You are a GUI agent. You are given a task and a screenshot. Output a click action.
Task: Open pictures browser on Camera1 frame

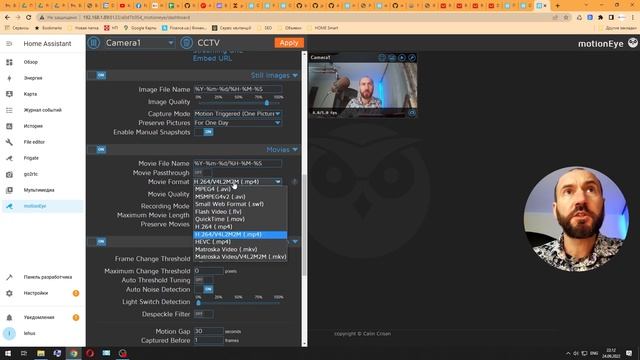point(392,58)
